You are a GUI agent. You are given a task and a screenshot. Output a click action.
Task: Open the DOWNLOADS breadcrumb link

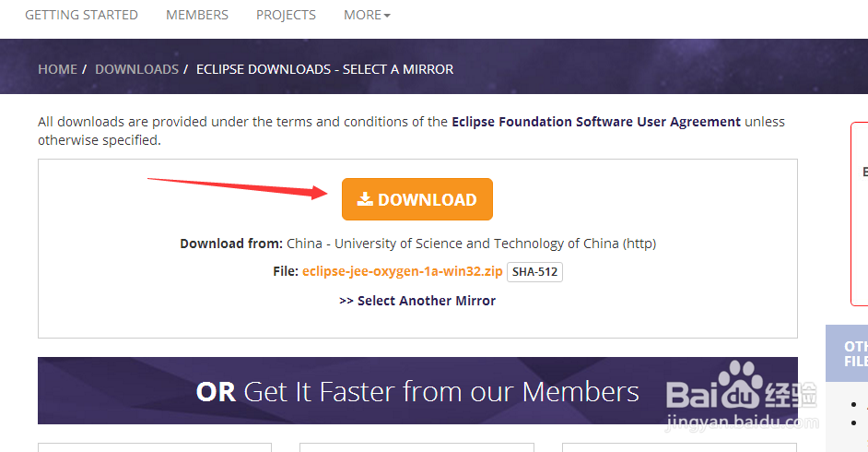(x=136, y=69)
